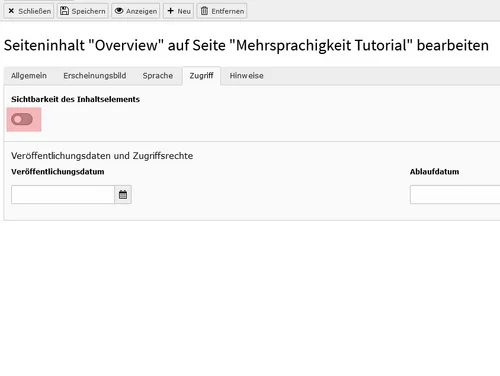The image size is (500, 376).
Task: Open the calendar picker for Veröffentlichungsdatum
Action: click(123, 195)
